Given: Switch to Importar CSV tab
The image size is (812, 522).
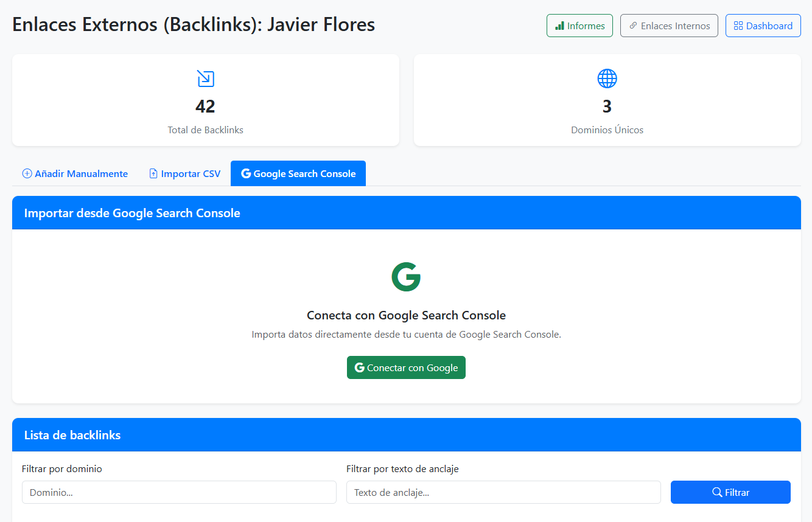Looking at the screenshot, I should click(x=184, y=173).
